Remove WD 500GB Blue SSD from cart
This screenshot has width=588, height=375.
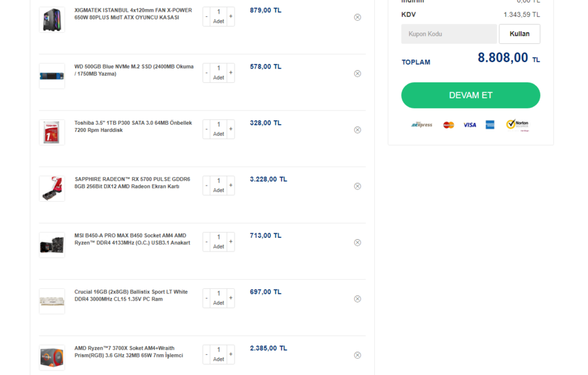357,74
